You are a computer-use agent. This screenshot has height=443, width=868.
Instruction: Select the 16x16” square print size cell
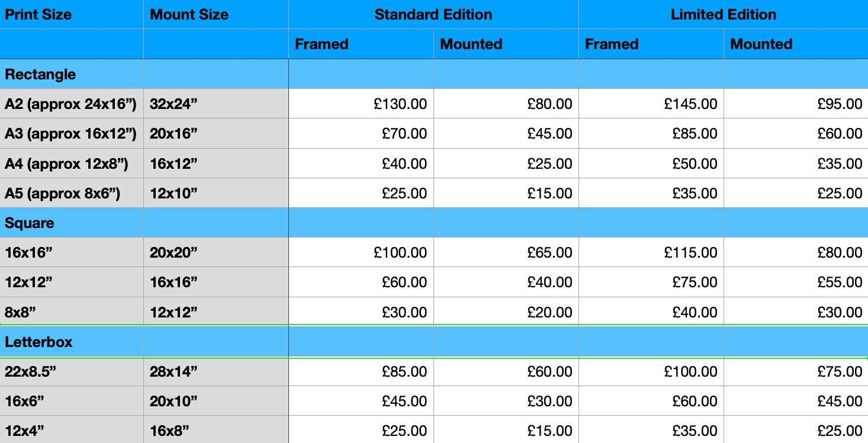[x=72, y=253]
